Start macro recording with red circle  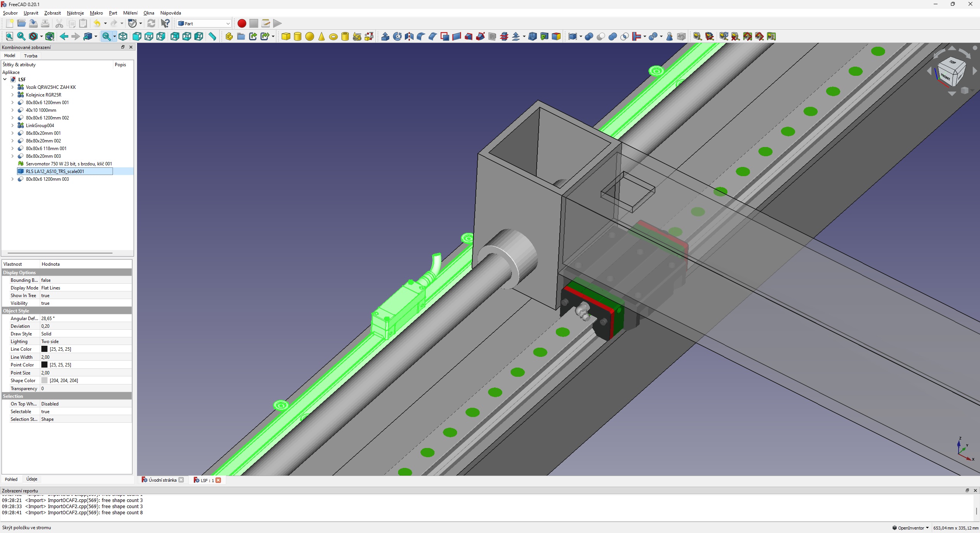pos(242,23)
